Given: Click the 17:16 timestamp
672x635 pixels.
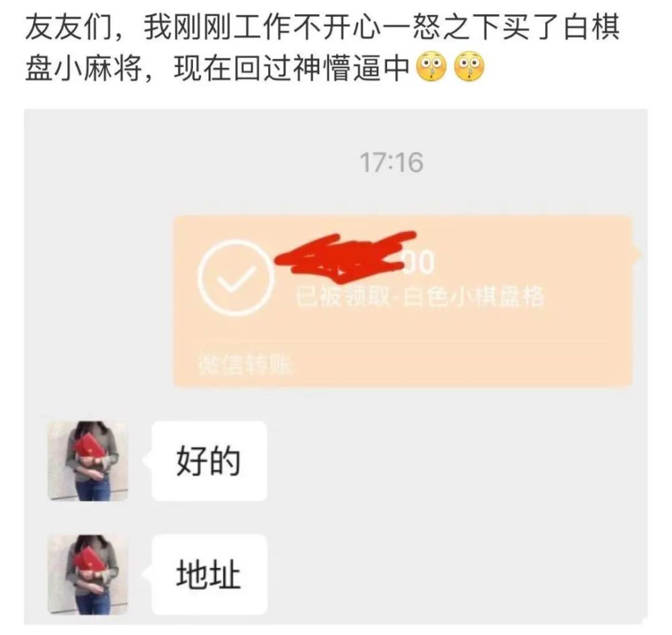Looking at the screenshot, I should [x=391, y=163].
